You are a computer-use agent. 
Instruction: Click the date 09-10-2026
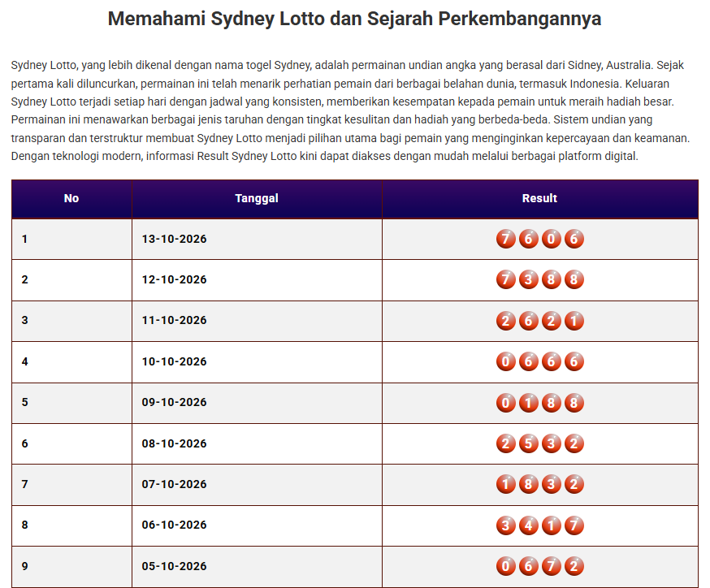[175, 402]
